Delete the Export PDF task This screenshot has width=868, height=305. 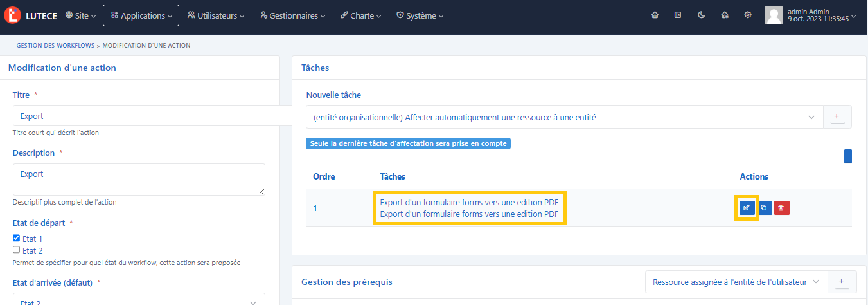781,208
